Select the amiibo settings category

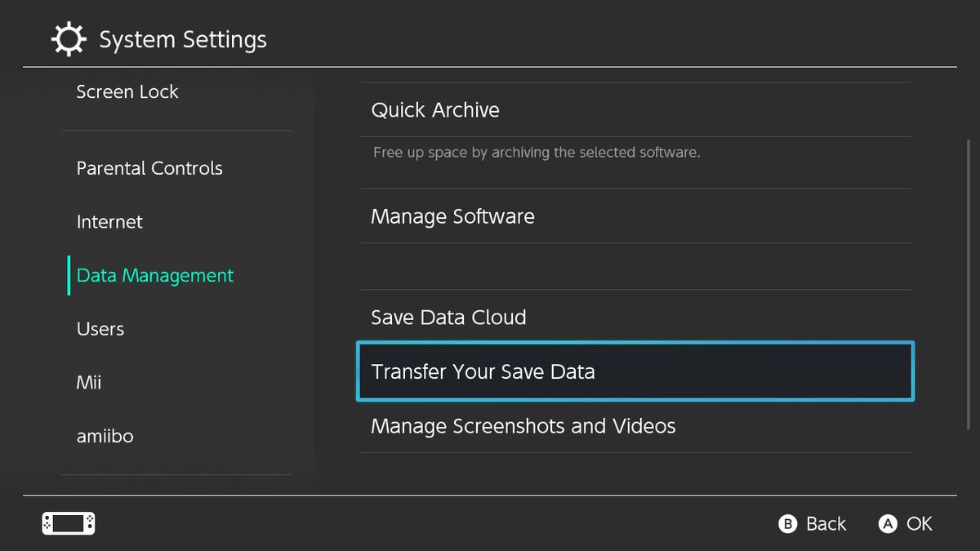tap(105, 436)
